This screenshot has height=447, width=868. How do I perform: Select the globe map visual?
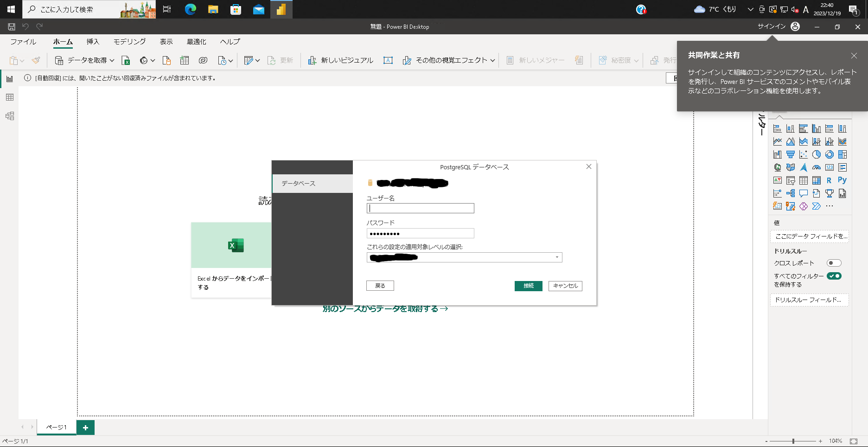tap(778, 167)
